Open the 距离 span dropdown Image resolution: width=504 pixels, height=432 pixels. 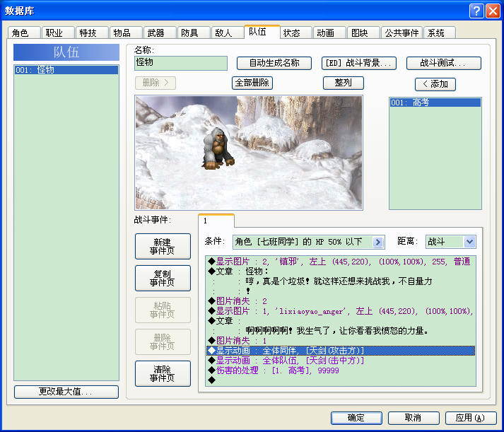(469, 242)
